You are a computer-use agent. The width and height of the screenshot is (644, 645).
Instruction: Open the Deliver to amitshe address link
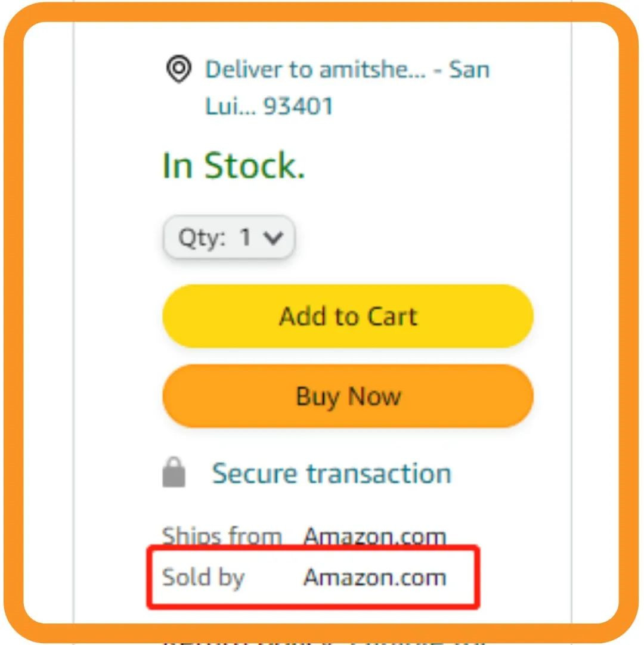coord(347,87)
